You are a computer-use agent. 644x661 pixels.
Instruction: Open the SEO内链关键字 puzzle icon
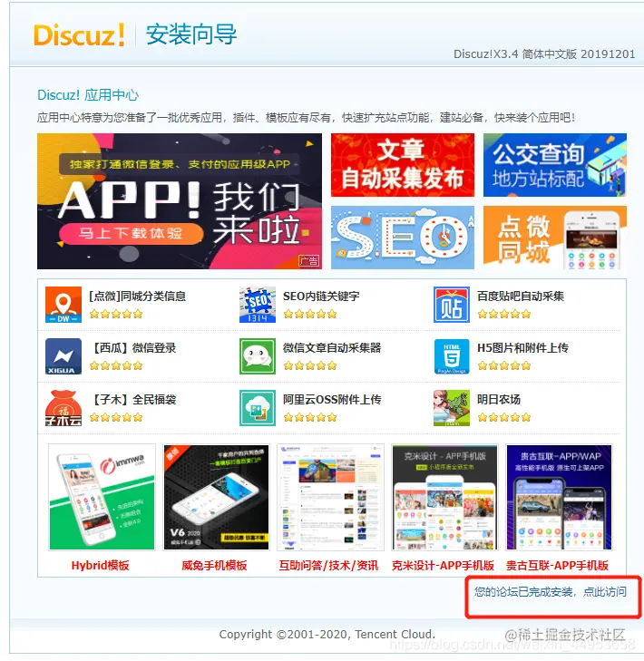click(x=258, y=305)
